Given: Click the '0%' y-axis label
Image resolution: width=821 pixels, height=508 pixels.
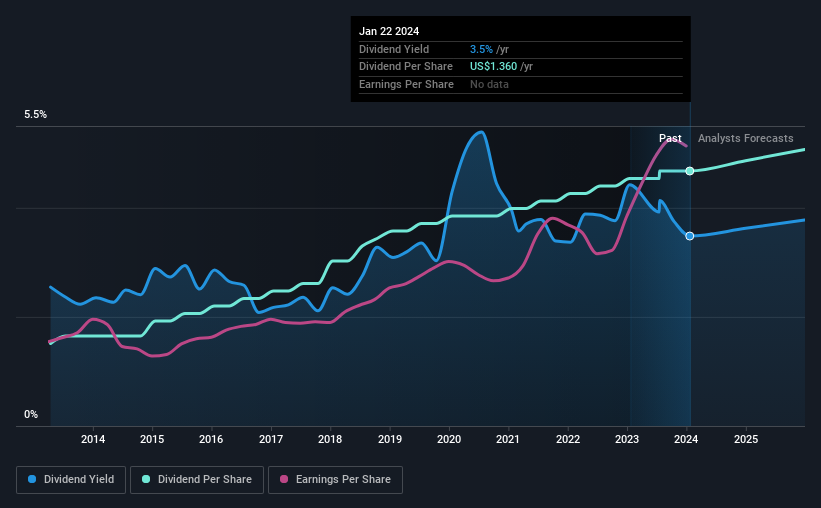Looking at the screenshot, I should [31, 414].
